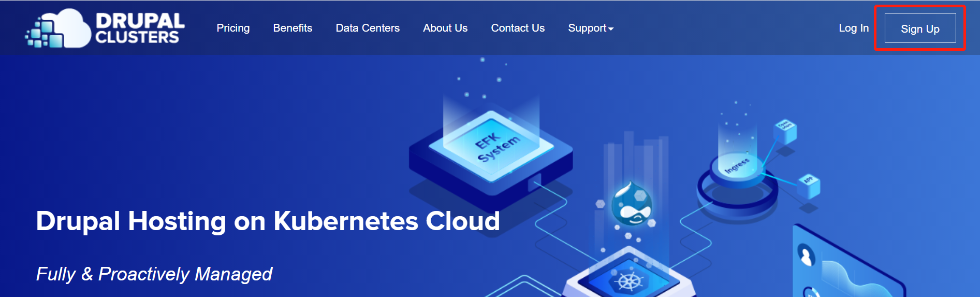This screenshot has height=297, width=980.
Task: Open the Pricing page
Action: pos(233,28)
